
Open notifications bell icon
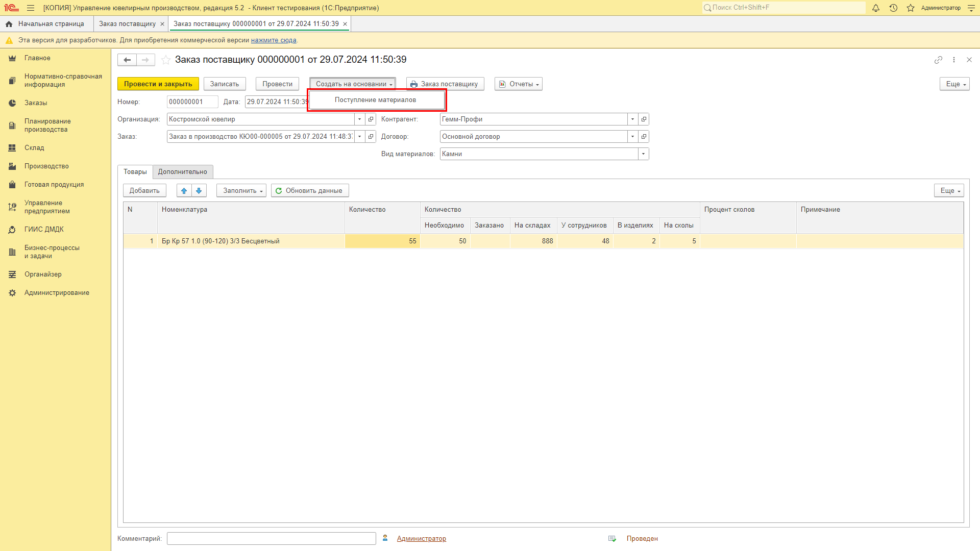(876, 8)
